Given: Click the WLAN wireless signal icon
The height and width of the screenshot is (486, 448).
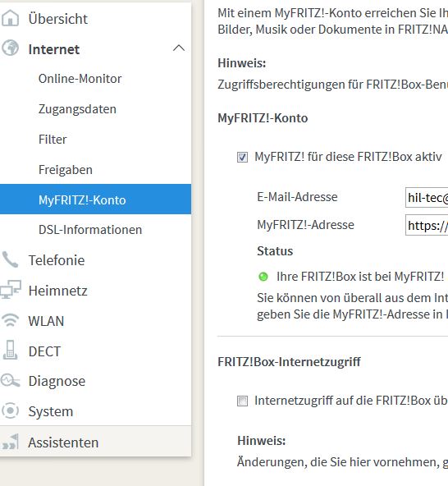Looking at the screenshot, I should [10, 320].
